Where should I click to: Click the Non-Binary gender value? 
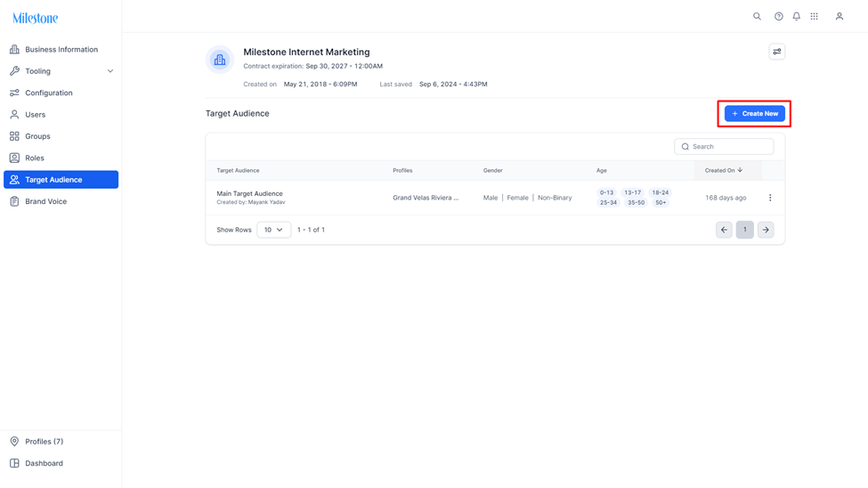pyautogui.click(x=555, y=198)
